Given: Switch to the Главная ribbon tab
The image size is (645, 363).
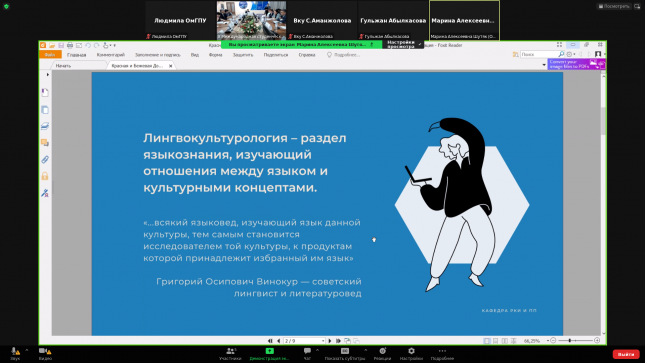Looking at the screenshot, I should [x=77, y=55].
